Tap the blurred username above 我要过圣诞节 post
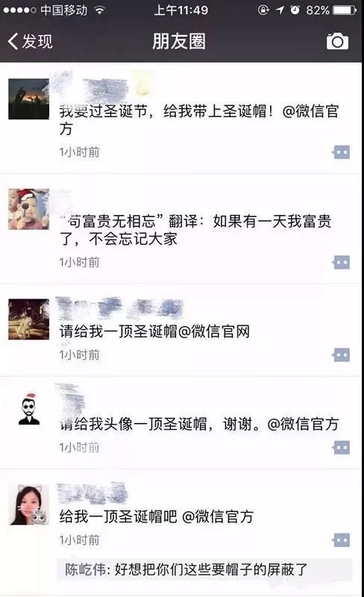The height and width of the screenshot is (597, 364). click(104, 87)
